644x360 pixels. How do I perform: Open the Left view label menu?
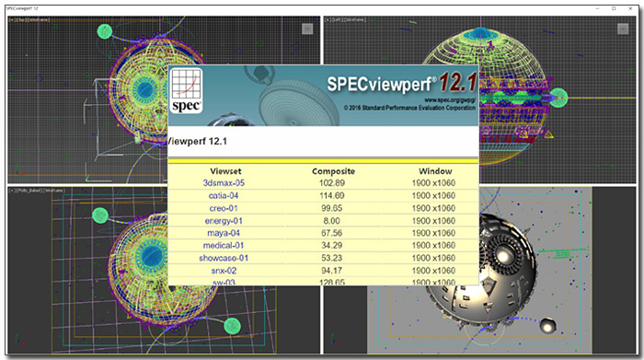[x=338, y=19]
